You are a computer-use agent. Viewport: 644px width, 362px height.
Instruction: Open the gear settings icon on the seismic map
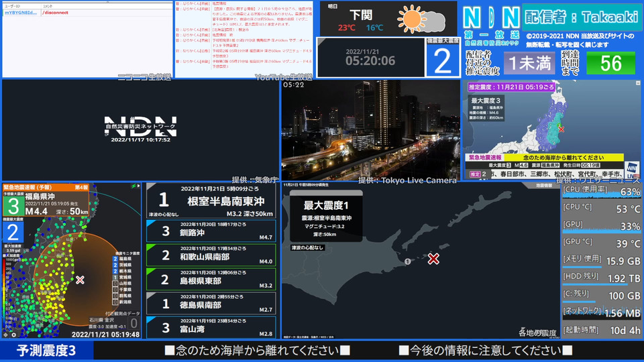(x=13, y=335)
